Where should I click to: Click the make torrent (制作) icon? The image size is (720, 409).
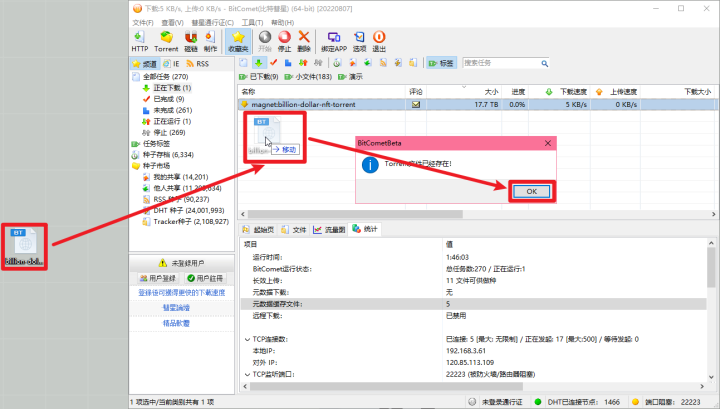[x=210, y=41]
